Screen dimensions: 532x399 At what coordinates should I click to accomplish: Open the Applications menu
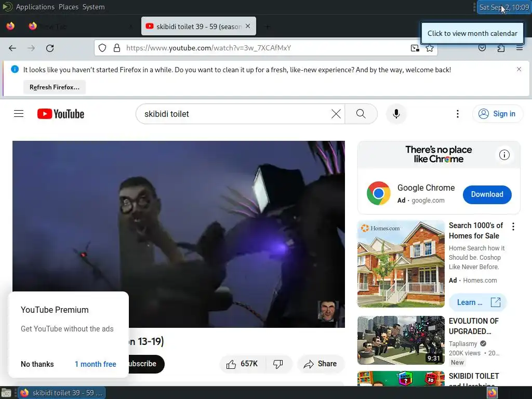pos(35,7)
